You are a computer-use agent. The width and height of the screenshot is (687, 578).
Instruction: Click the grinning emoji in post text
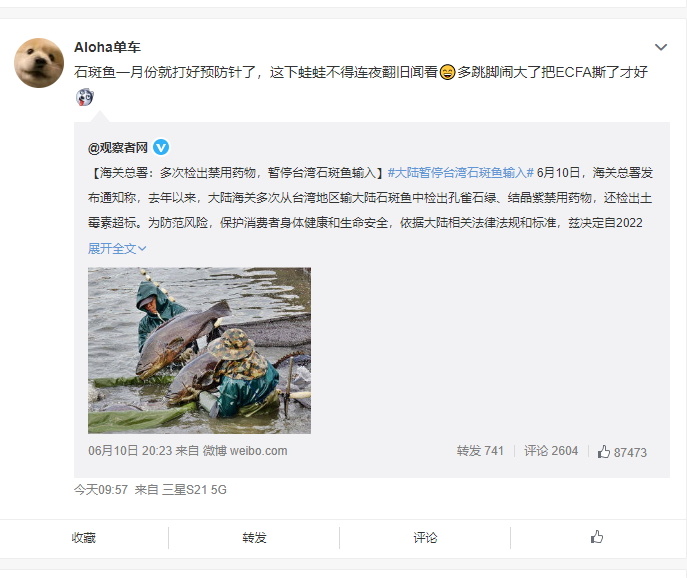[x=447, y=72]
